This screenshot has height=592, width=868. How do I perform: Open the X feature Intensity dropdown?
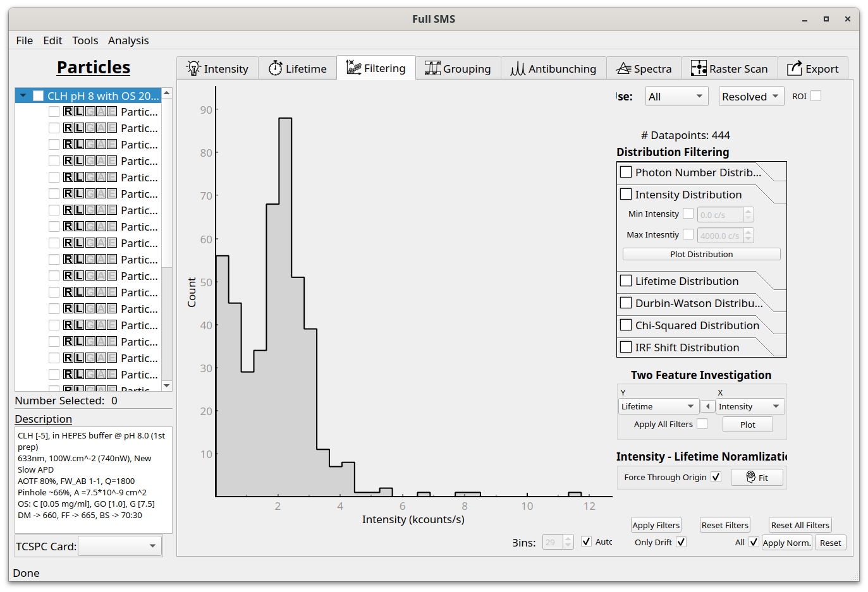pos(750,406)
